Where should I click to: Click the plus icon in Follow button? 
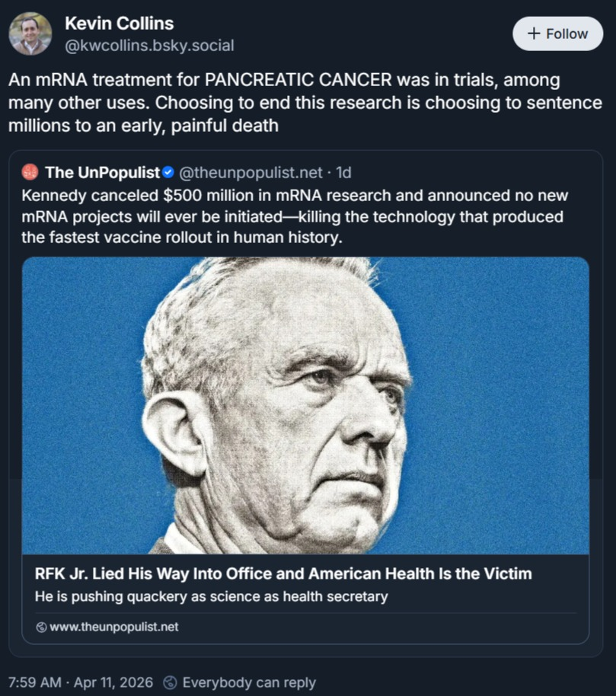click(x=534, y=34)
